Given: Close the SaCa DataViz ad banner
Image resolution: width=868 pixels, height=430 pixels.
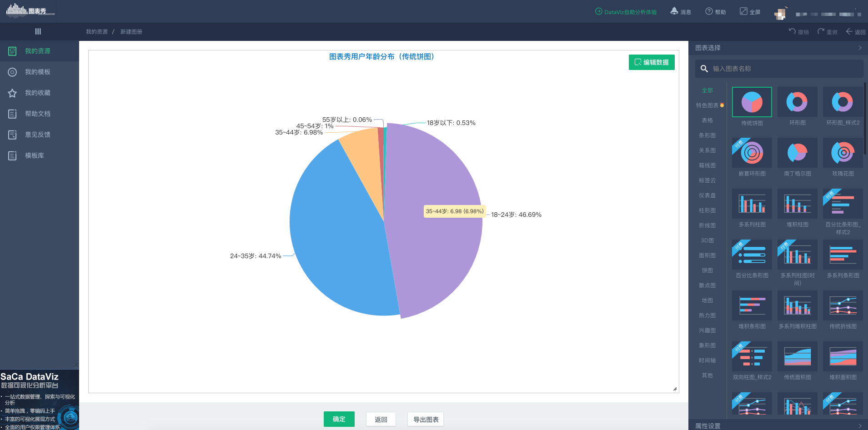Looking at the screenshot, I should (x=76, y=365).
